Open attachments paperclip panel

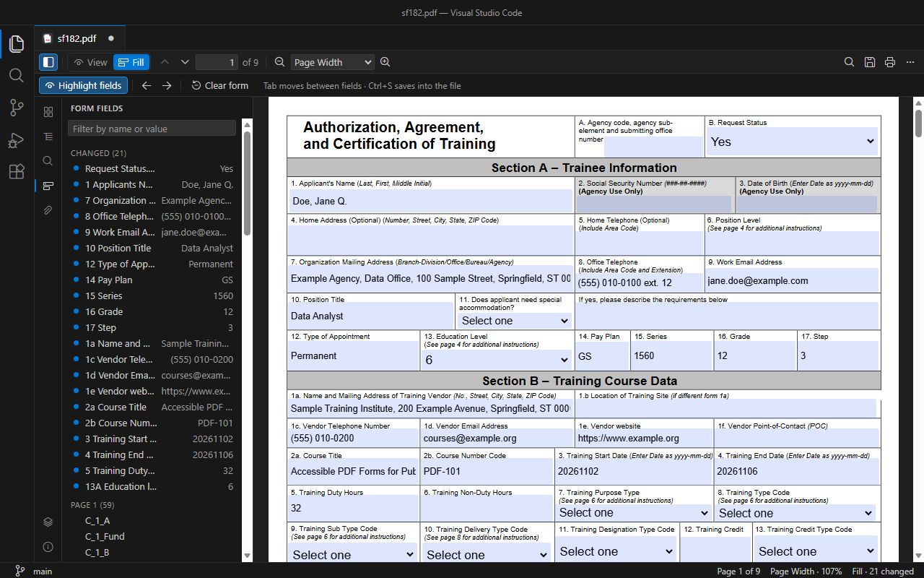(48, 210)
